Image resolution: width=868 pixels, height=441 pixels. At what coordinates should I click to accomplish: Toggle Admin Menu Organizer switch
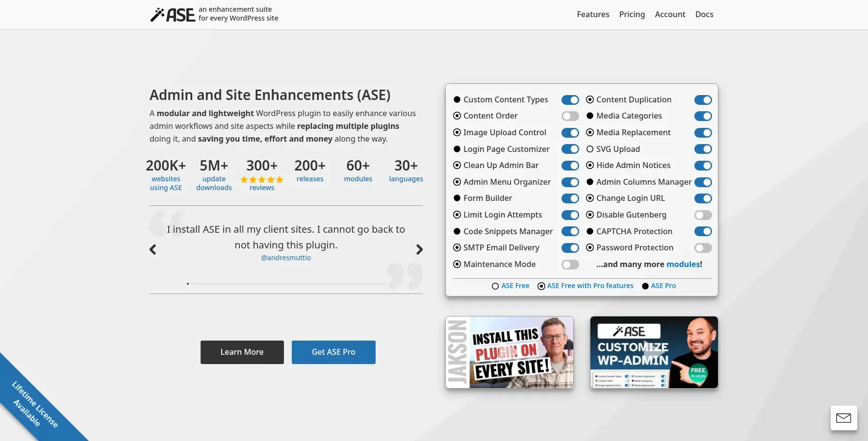click(570, 182)
